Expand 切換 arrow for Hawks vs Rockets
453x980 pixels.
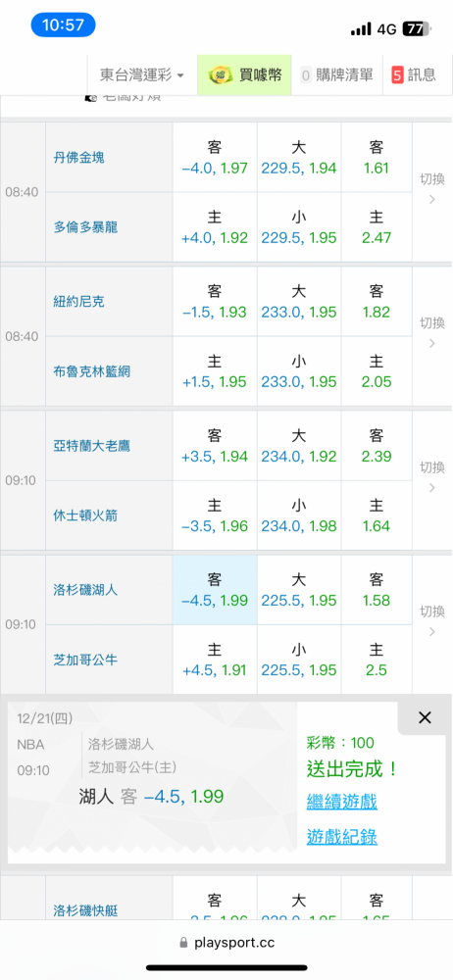(431, 478)
